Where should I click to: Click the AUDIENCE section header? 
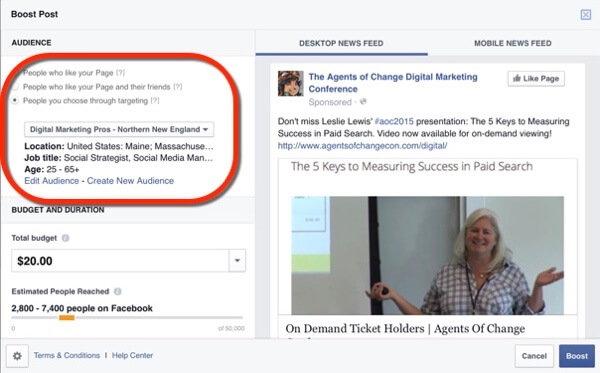point(31,42)
